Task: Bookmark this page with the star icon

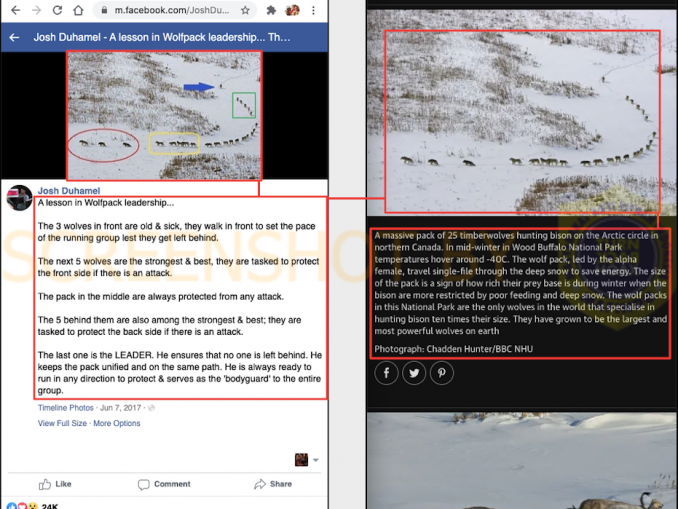Action: [245, 10]
